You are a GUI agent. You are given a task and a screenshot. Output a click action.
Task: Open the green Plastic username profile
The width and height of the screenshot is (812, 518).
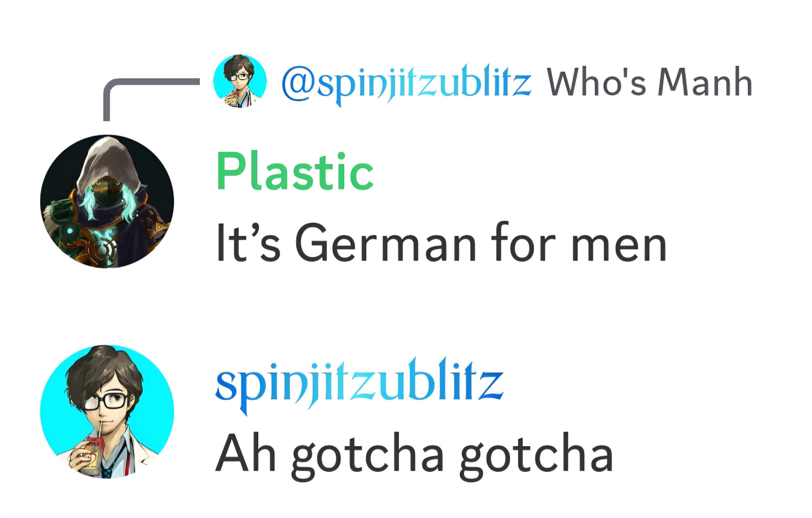point(295,171)
